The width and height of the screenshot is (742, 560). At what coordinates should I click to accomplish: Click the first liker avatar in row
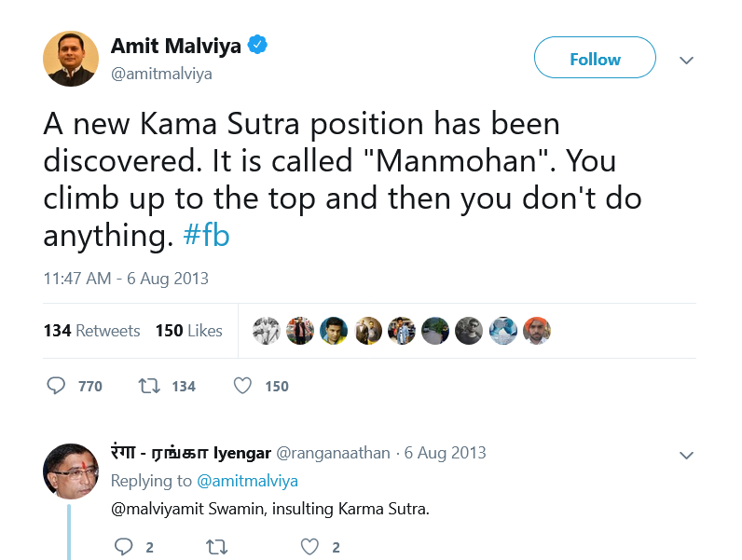[267, 331]
